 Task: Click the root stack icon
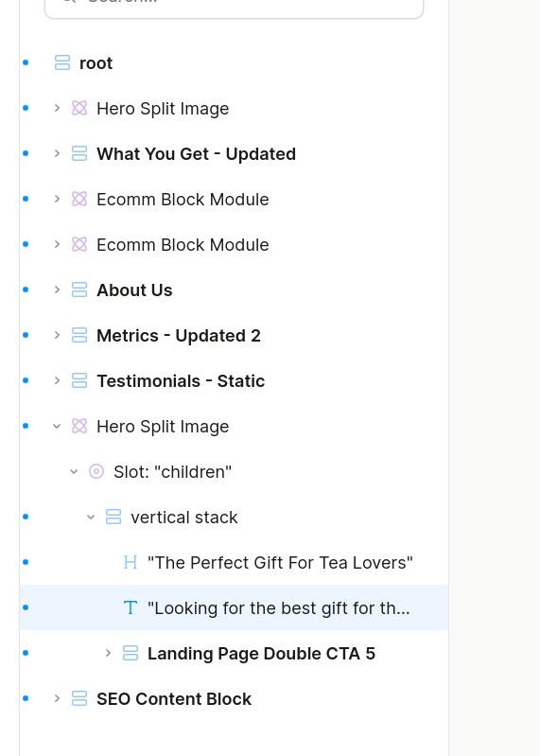[x=62, y=62]
